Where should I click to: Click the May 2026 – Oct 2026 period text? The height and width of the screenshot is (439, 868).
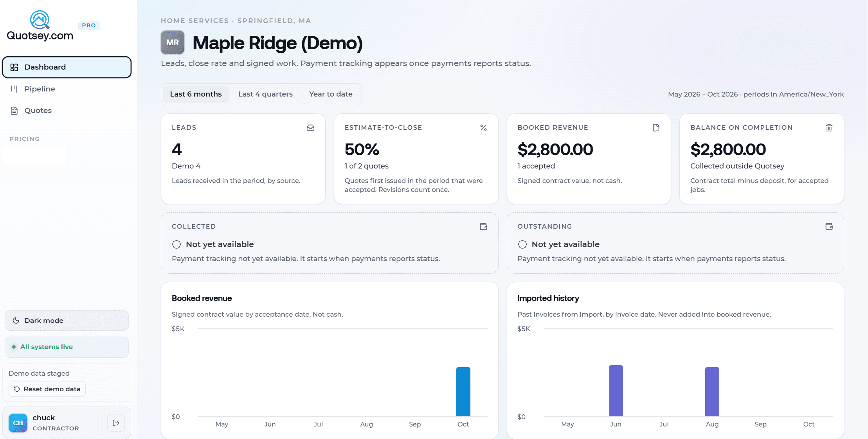coord(703,94)
